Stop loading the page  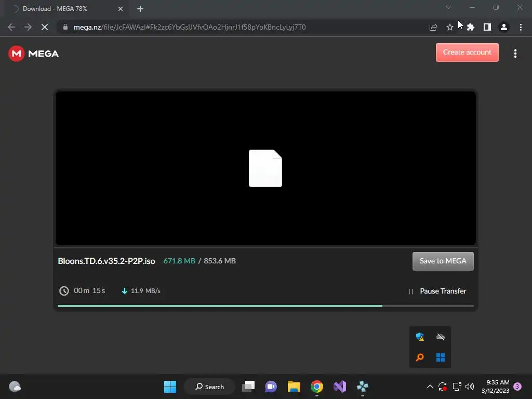click(45, 27)
